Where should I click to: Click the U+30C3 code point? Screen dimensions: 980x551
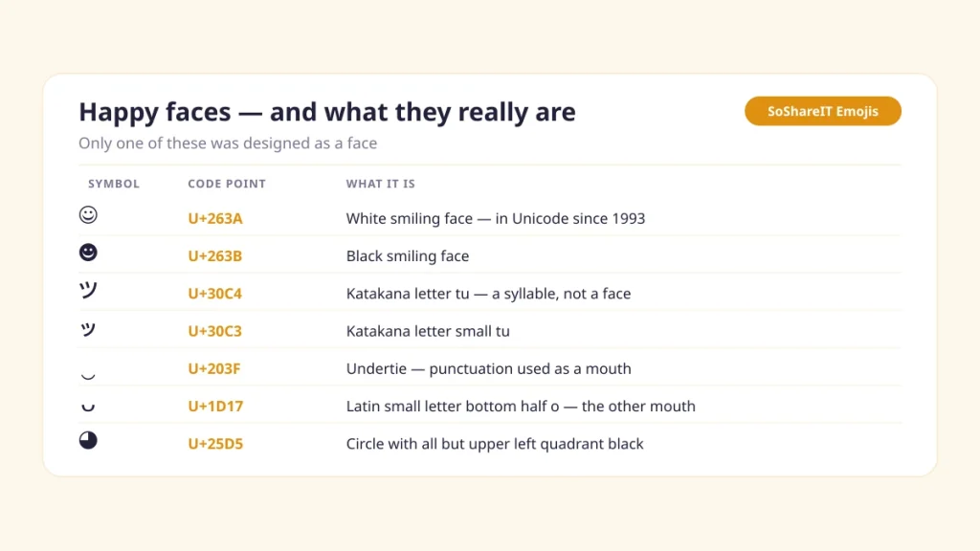pyautogui.click(x=215, y=331)
